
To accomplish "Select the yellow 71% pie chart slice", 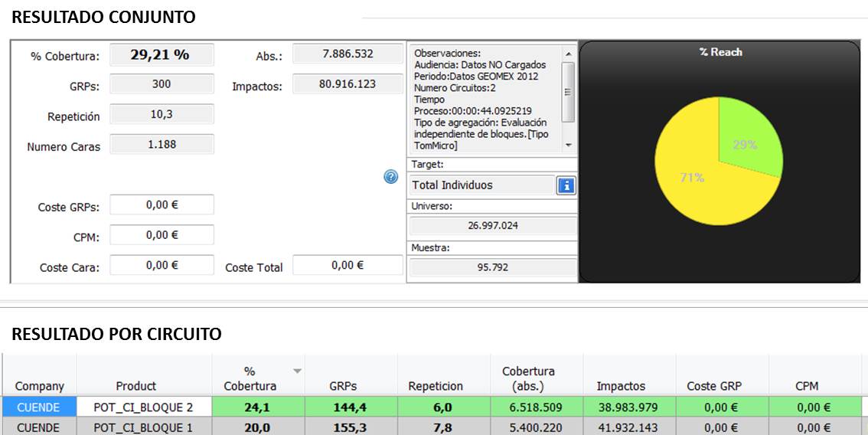I will point(689,184).
